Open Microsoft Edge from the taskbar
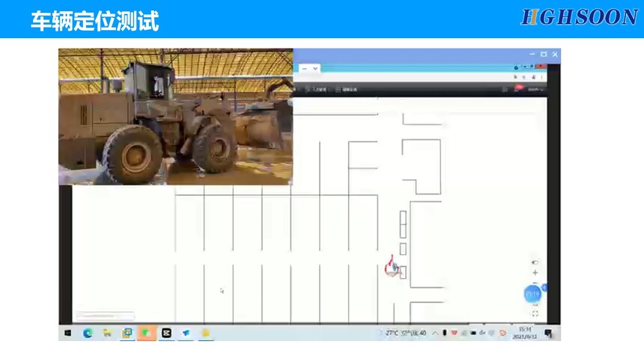644x362 pixels. click(x=88, y=333)
